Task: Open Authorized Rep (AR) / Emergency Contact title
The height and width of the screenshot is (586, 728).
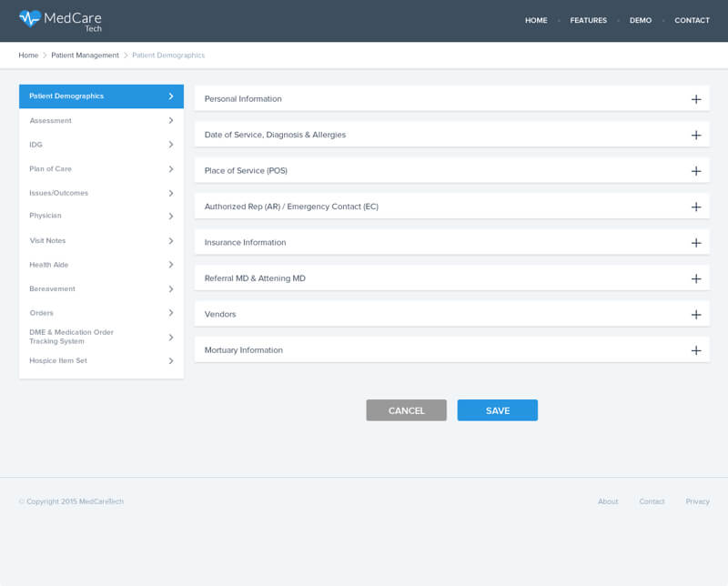Action: pos(291,207)
